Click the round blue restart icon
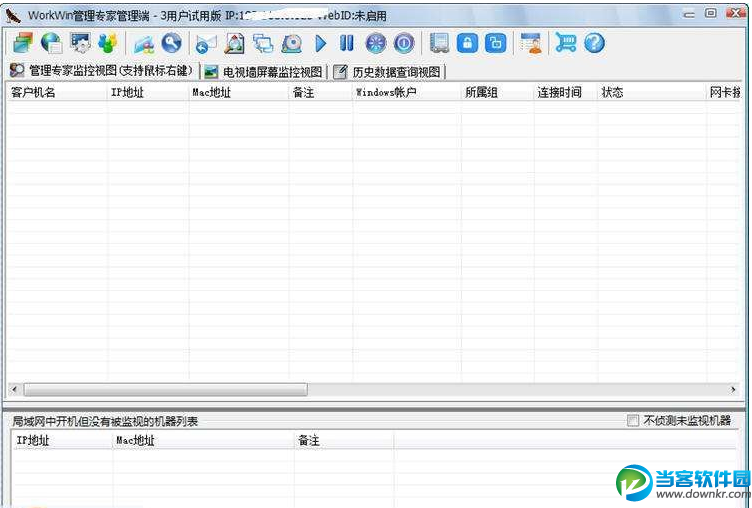The width and height of the screenshot is (752, 508). point(376,43)
